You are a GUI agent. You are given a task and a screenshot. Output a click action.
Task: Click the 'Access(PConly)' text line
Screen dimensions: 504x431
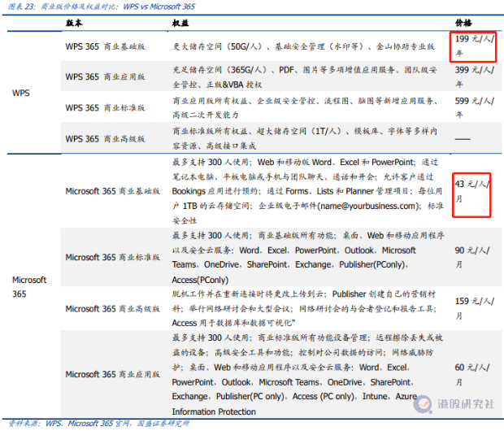point(200,280)
